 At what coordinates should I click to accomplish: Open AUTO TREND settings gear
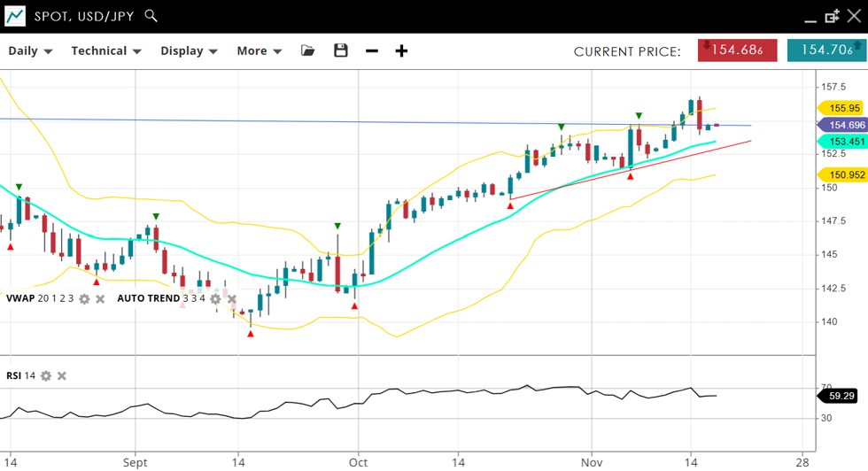(215, 299)
